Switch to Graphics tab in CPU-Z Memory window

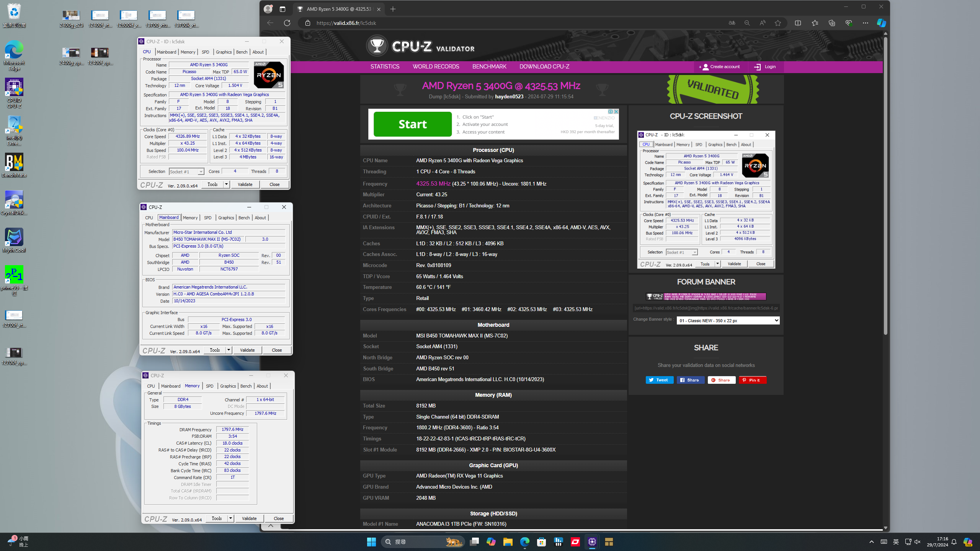tap(228, 386)
